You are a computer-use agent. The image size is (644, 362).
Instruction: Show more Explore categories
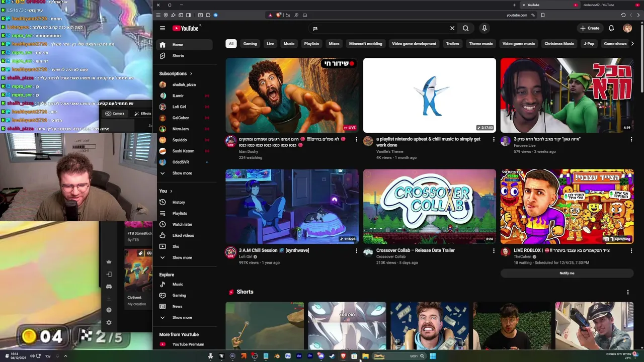[185, 317]
